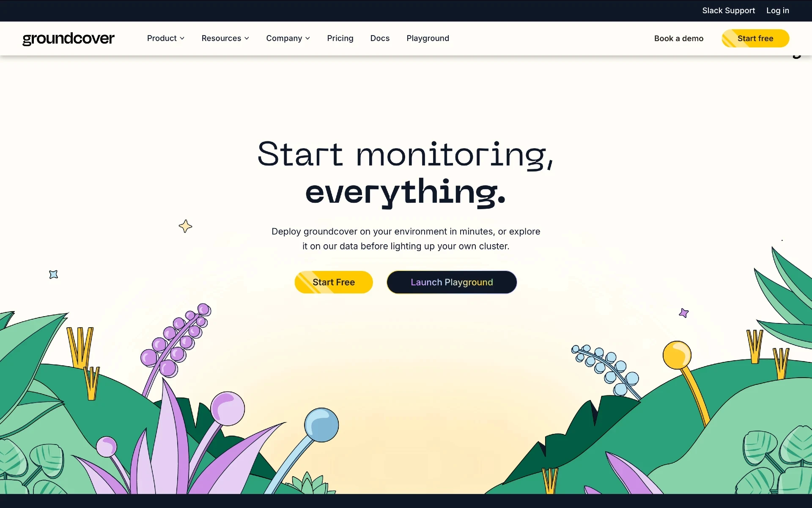Image resolution: width=812 pixels, height=508 pixels.
Task: Click the groundcover logo icon
Action: point(69,39)
